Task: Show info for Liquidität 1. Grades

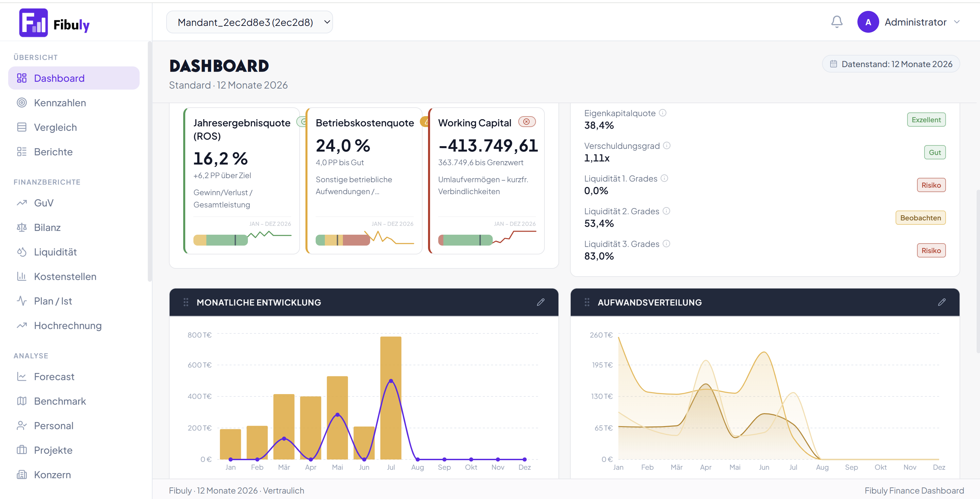Action: tap(664, 178)
